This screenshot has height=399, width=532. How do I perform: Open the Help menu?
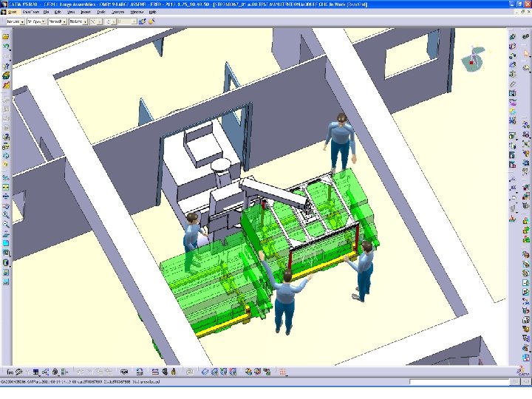click(153, 12)
